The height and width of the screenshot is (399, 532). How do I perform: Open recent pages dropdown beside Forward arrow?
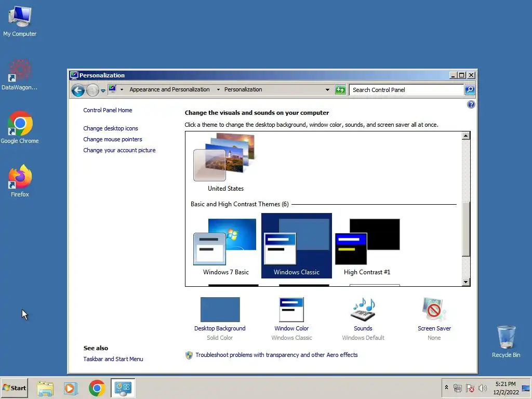click(103, 90)
